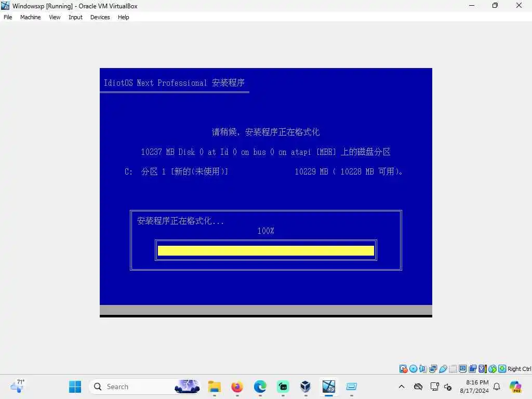Screen dimensions: 532x399
Task: Open Microsoft Edge from the taskbar
Action: (260, 387)
